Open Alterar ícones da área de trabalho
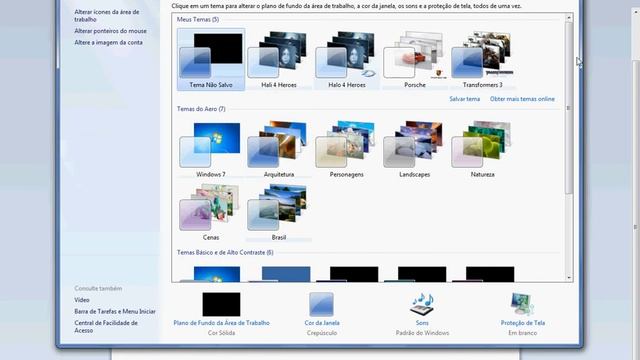640x360 pixels. tap(107, 16)
